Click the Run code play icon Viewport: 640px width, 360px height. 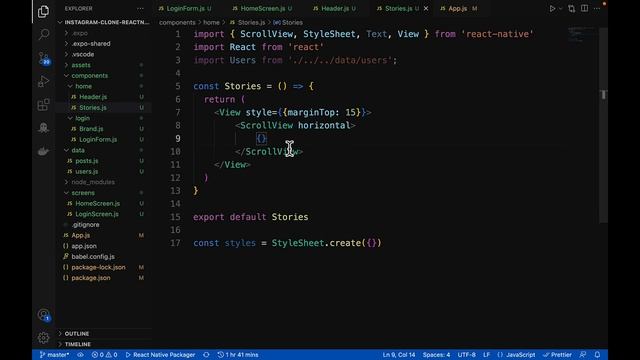(552, 9)
